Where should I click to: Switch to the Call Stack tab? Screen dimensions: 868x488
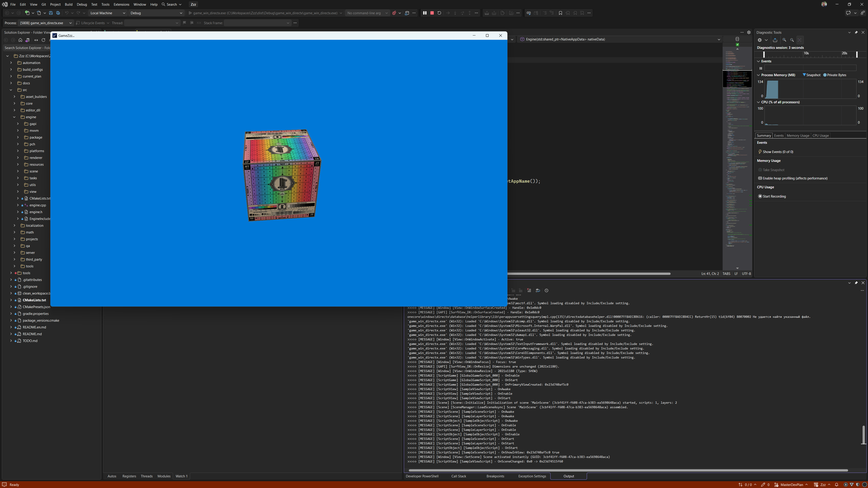pyautogui.click(x=458, y=476)
